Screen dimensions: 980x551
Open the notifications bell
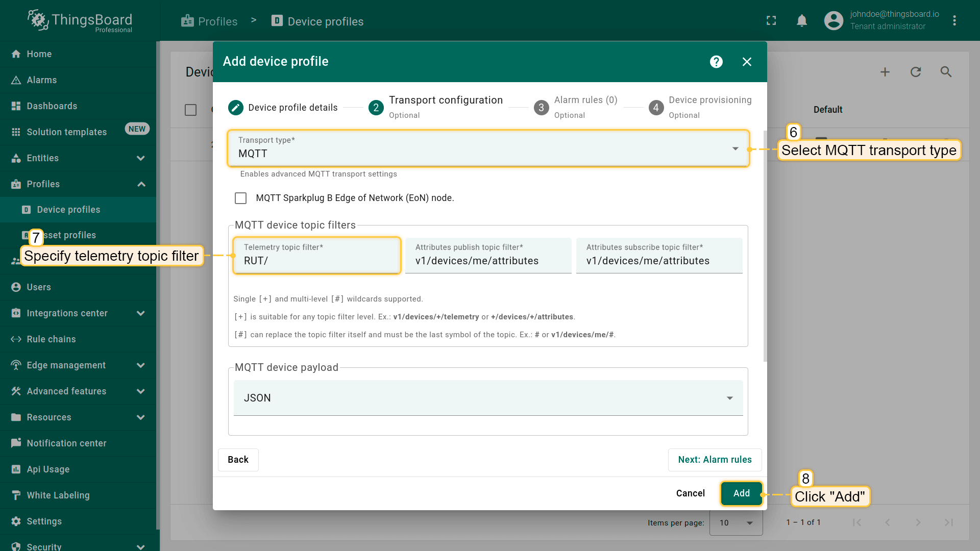click(802, 21)
